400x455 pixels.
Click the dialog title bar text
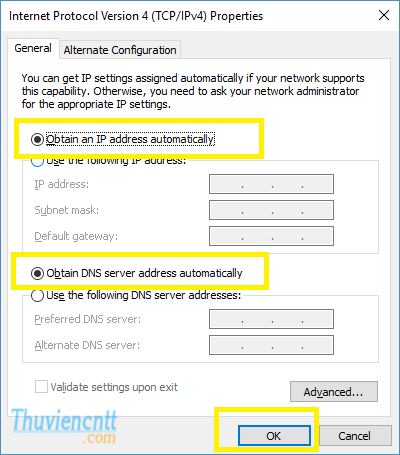tap(136, 16)
